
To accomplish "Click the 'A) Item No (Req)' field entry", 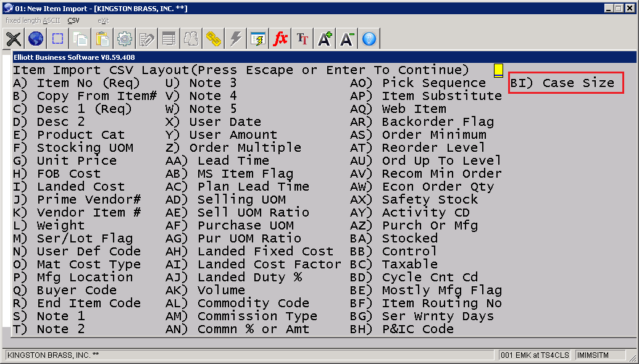I will click(x=77, y=83).
